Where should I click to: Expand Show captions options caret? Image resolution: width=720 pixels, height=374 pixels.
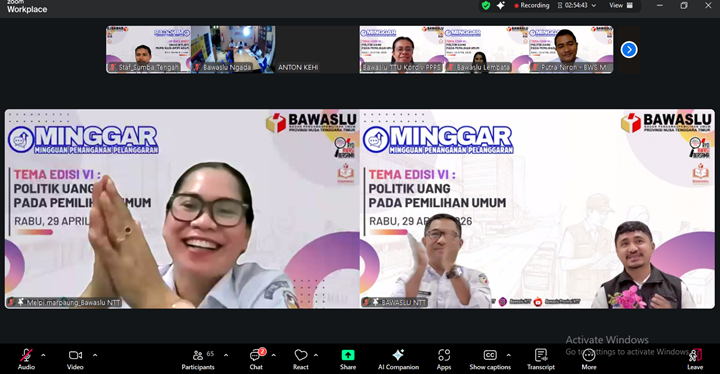[508, 355]
